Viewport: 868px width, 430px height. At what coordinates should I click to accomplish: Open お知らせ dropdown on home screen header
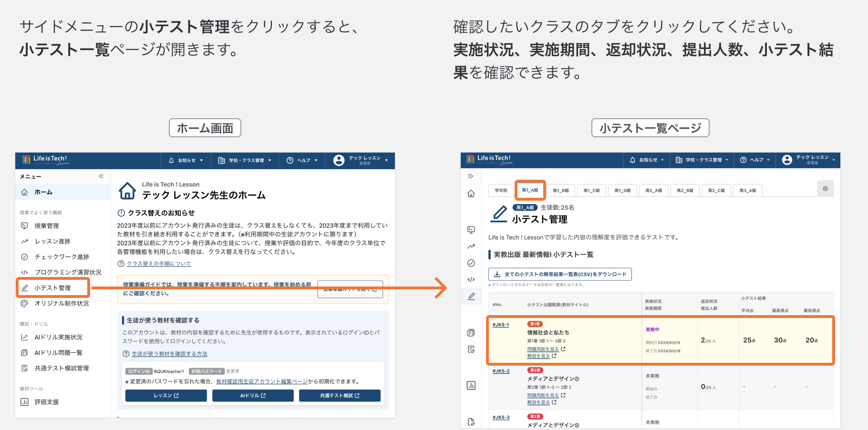[x=186, y=161]
